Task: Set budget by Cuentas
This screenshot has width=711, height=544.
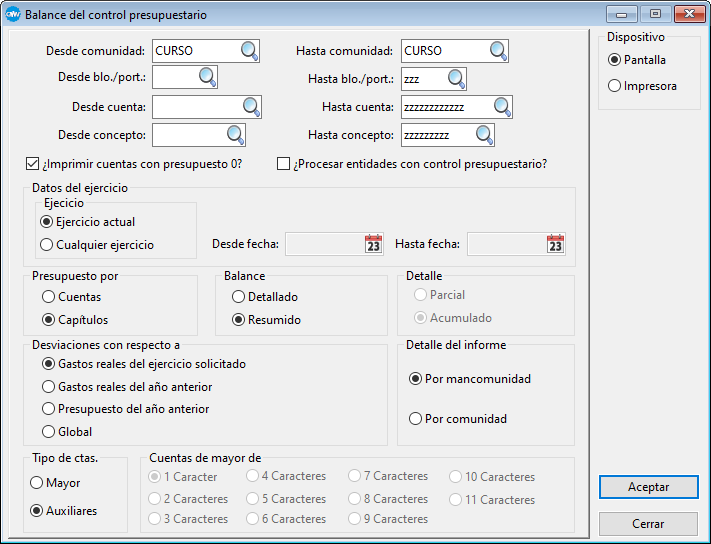Action: (x=48, y=297)
